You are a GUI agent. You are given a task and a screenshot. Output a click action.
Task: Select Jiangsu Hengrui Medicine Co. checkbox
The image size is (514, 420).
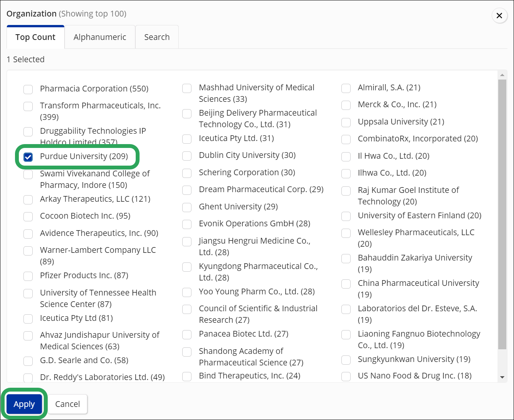click(187, 241)
